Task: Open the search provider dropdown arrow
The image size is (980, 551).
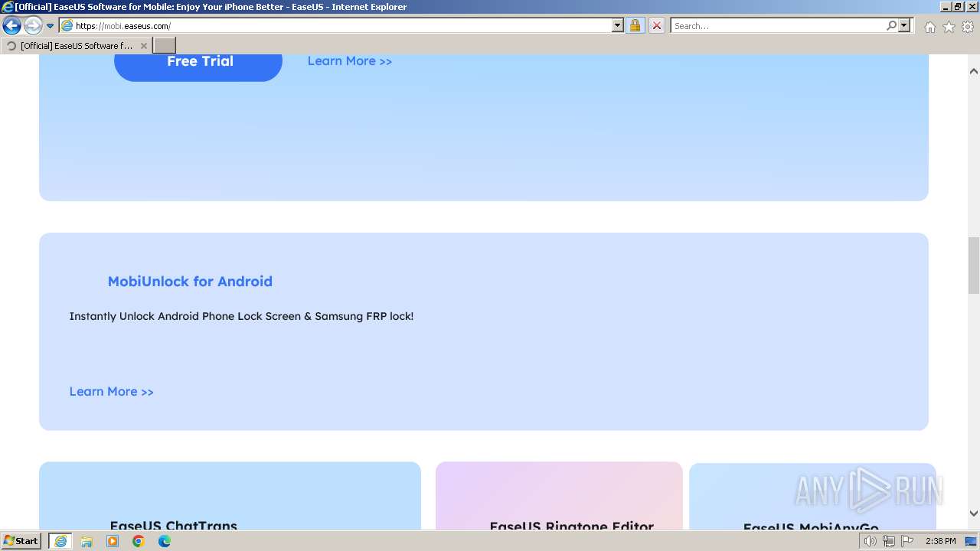Action: (904, 26)
